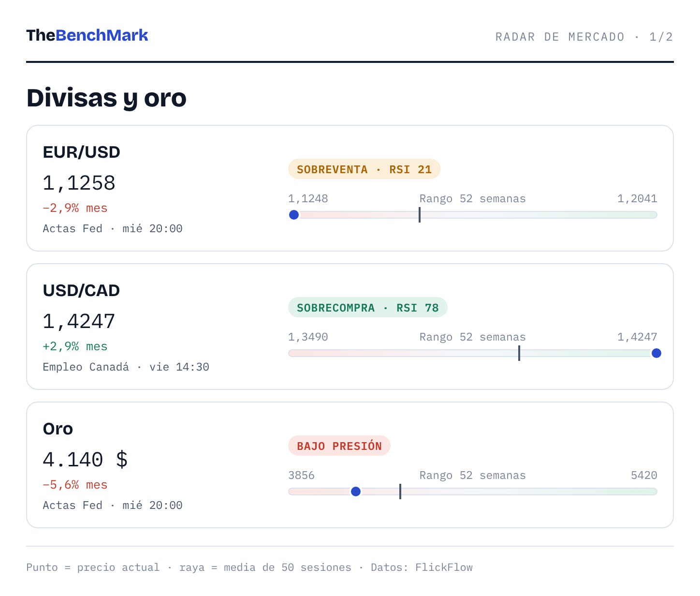Click 'Actas Fed · mié 20:00' under Oro
The height and width of the screenshot is (596, 700).
click(x=113, y=505)
